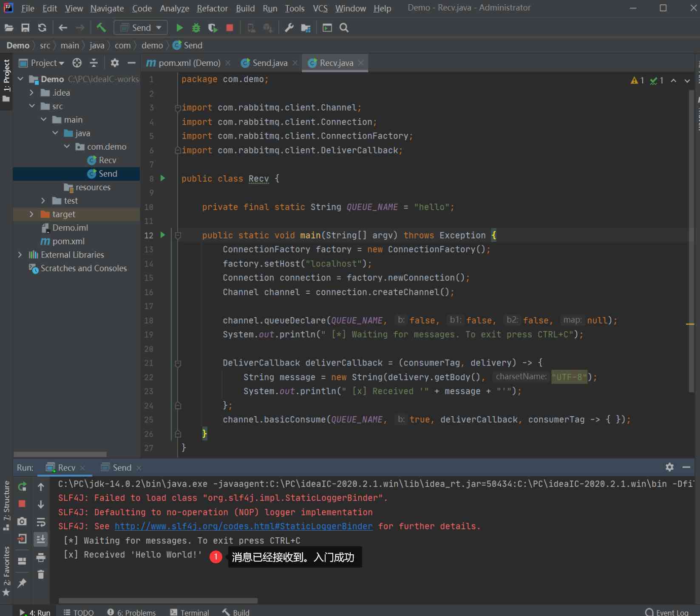Go to next highlighted error arrow
This screenshot has width=700, height=616.
point(687,80)
